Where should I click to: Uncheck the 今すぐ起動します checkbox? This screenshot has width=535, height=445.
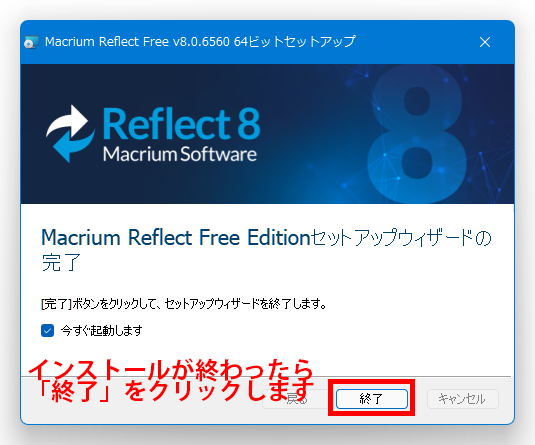(47, 330)
